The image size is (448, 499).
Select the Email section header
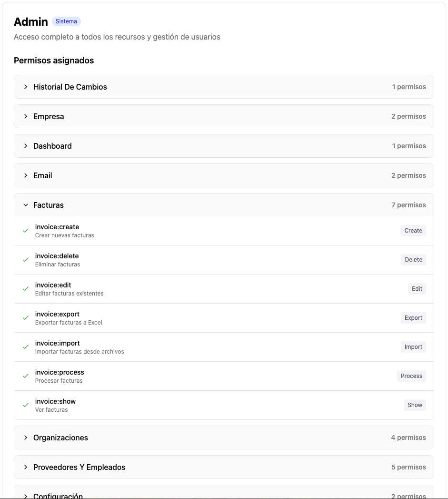(x=42, y=175)
